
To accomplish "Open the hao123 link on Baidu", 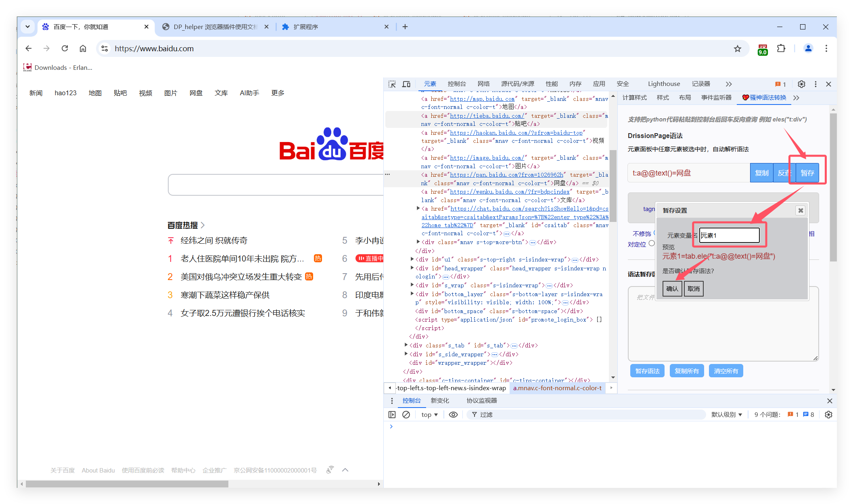I will click(x=65, y=93).
